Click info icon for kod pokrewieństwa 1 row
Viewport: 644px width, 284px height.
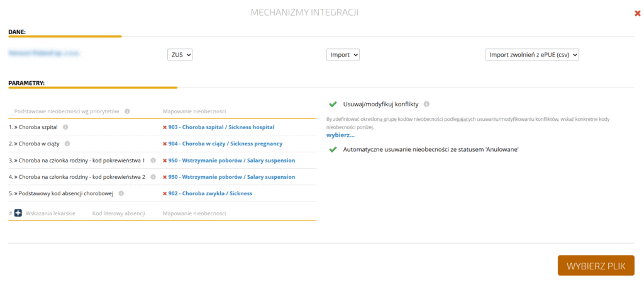pos(153,160)
